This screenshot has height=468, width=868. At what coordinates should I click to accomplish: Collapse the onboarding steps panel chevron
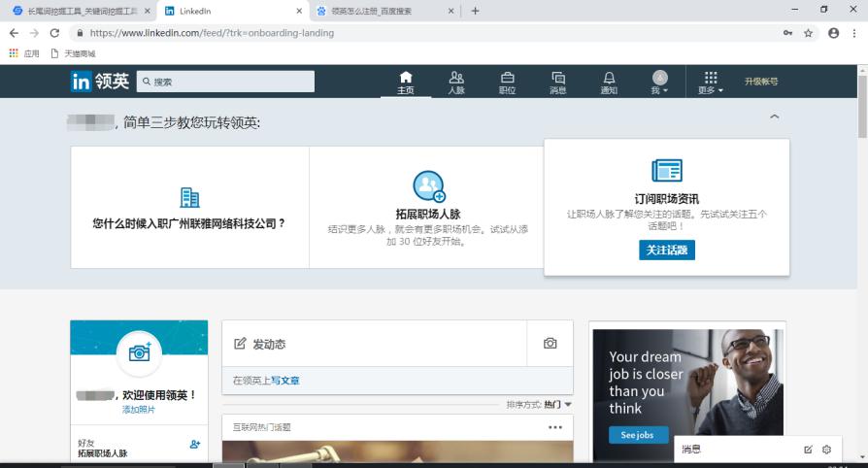775,117
